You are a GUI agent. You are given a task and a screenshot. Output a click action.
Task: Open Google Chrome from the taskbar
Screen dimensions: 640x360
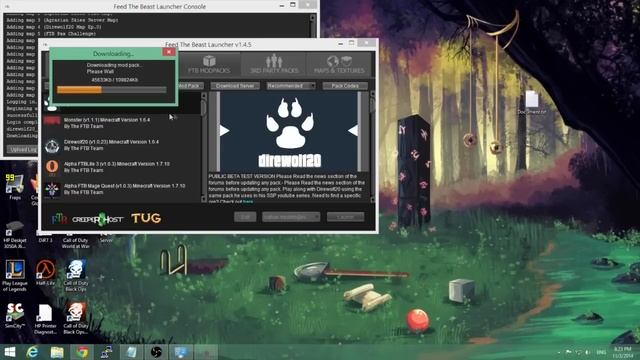[x=82, y=352]
